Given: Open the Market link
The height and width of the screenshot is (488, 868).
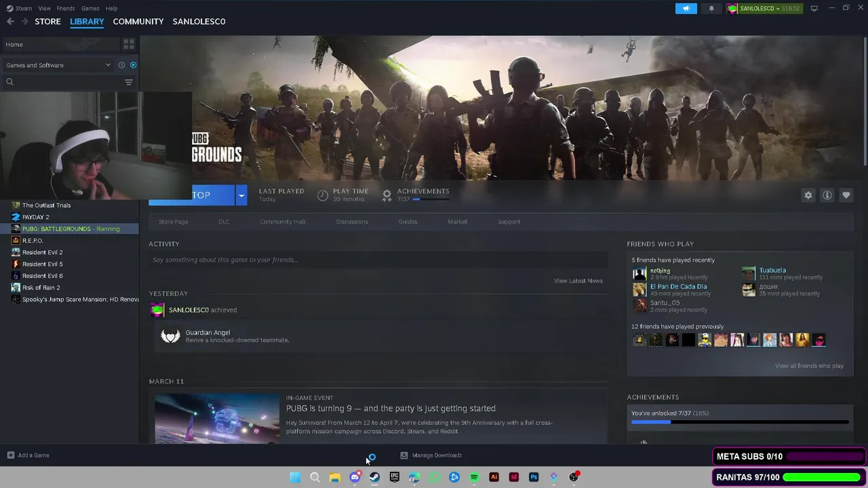Looking at the screenshot, I should 457,222.
